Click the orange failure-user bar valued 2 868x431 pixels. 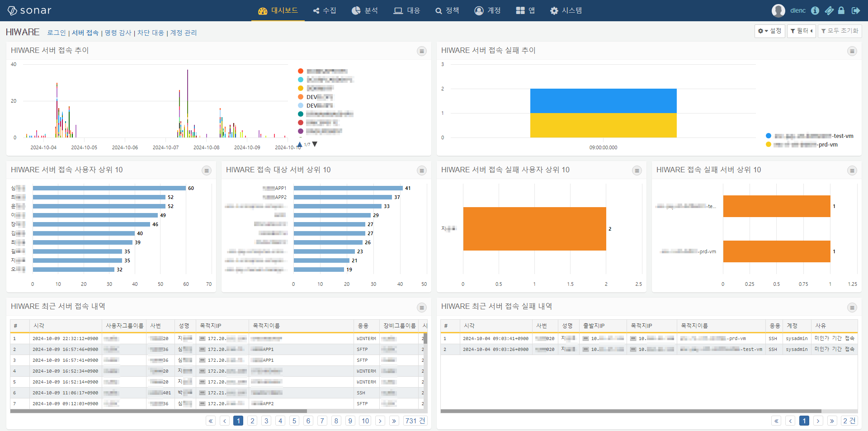coord(534,229)
